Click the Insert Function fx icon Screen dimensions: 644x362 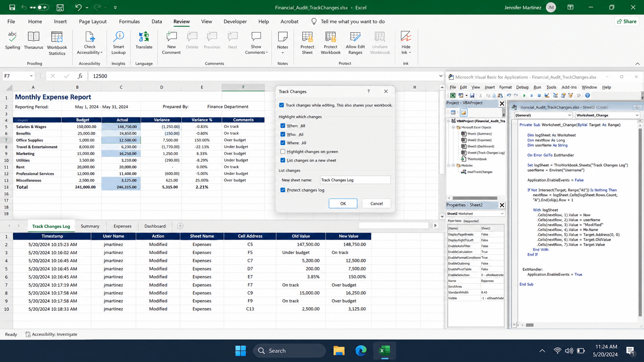80,76
